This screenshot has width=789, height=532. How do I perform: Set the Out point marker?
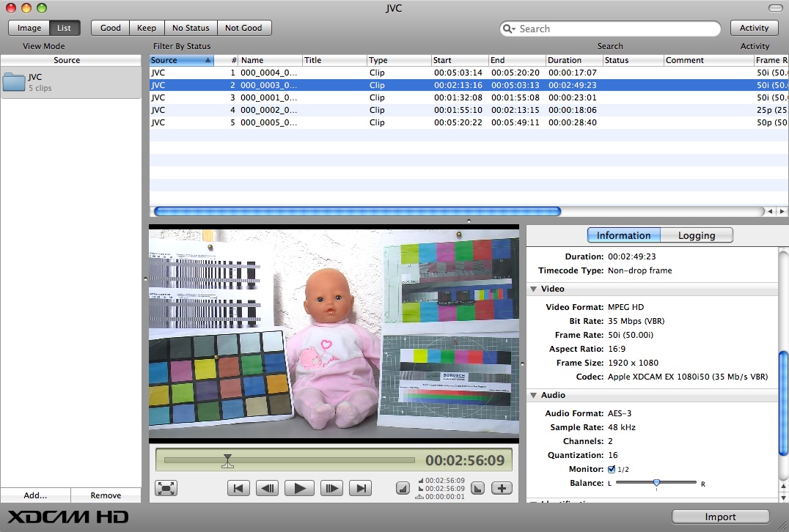point(477,488)
